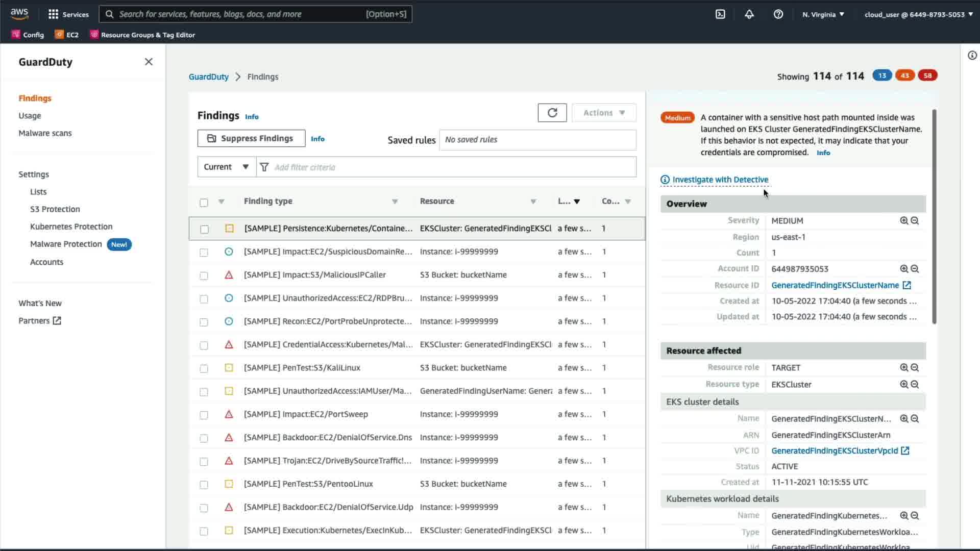Check the select-all findings checkbox in header
The image size is (980, 551).
204,203
